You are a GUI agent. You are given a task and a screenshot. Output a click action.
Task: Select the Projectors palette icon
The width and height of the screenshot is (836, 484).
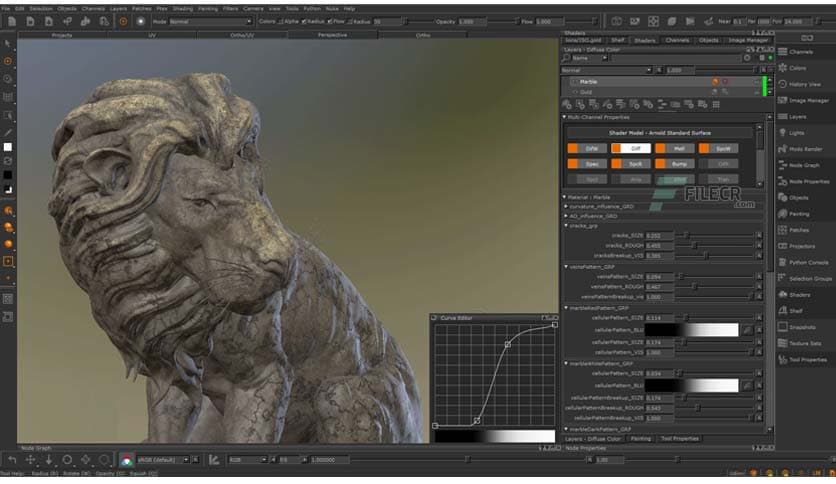tap(783, 246)
